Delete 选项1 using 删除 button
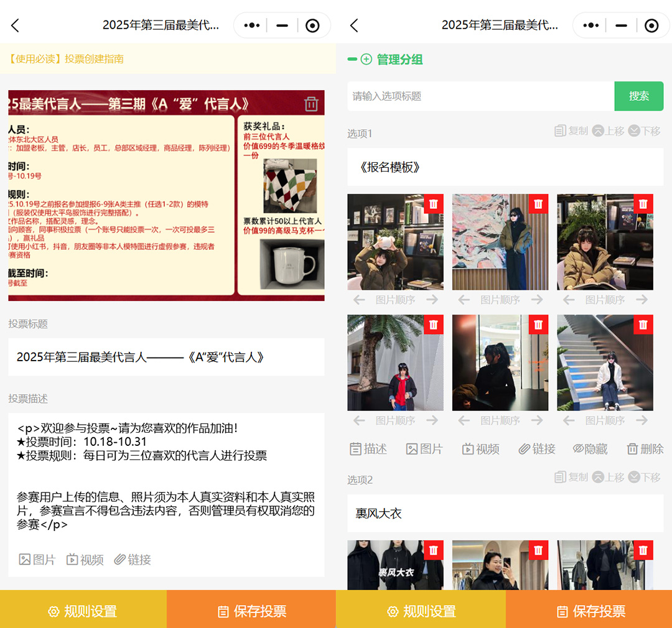Screen dimensions: 672x628 pyautogui.click(x=645, y=449)
